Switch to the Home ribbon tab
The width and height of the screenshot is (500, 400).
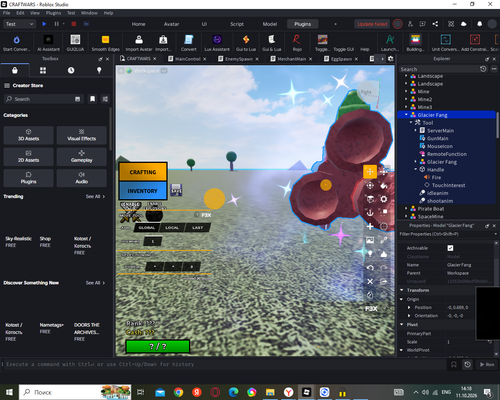(x=138, y=24)
